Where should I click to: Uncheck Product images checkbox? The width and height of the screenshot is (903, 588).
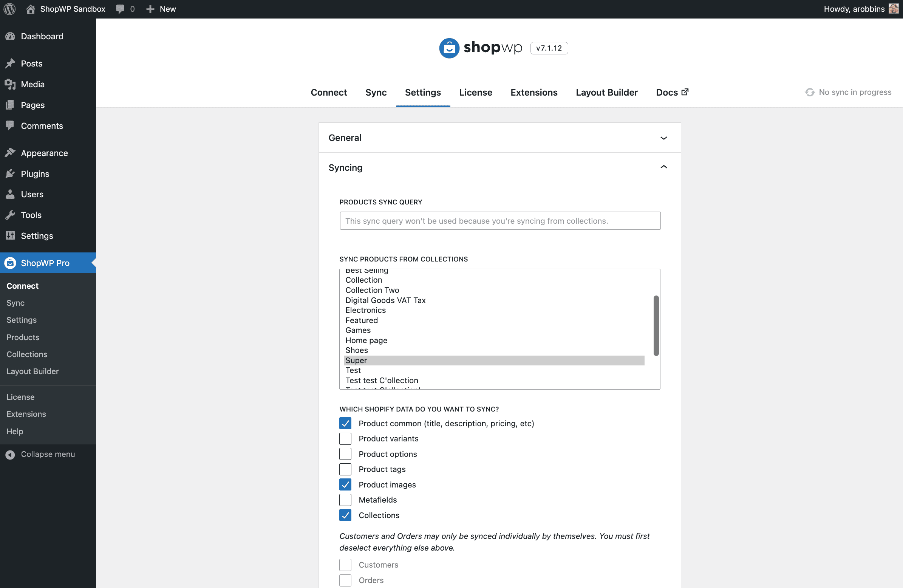345,485
